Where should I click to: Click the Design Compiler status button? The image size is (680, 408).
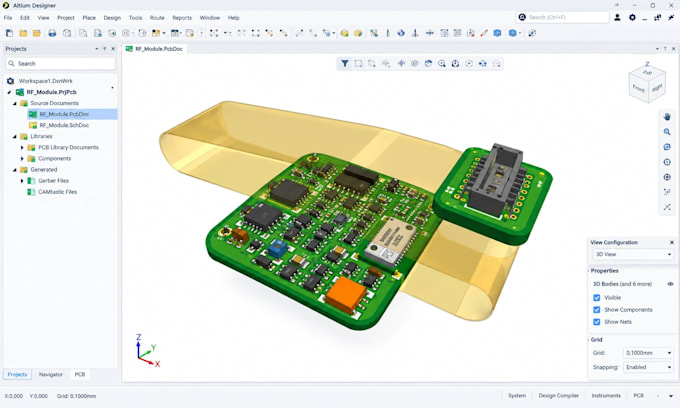click(x=559, y=395)
